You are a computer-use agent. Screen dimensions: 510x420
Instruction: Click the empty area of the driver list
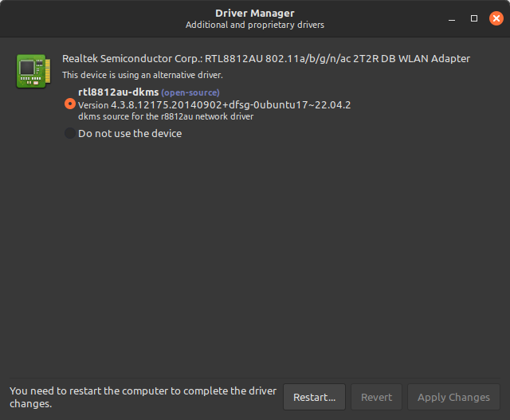pos(255,255)
